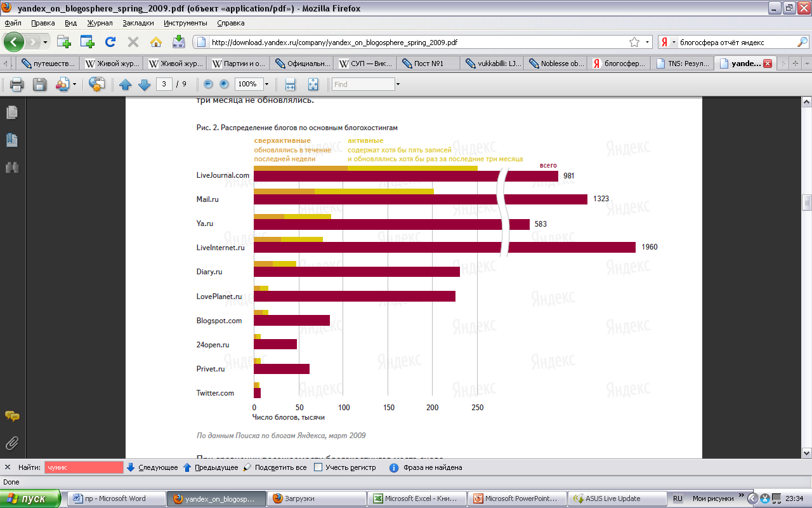Click the PDF Find text field
The height and width of the screenshot is (508, 812).
pyautogui.click(x=363, y=84)
